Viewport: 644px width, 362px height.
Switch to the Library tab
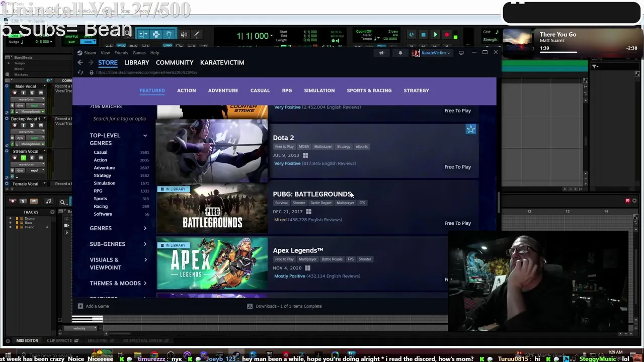[137, 62]
